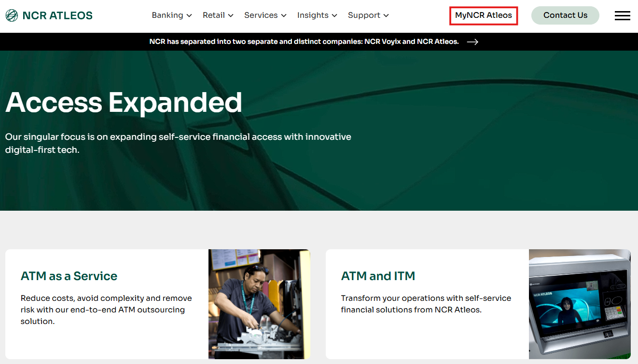Open the ATM as a Service heading

pos(69,276)
